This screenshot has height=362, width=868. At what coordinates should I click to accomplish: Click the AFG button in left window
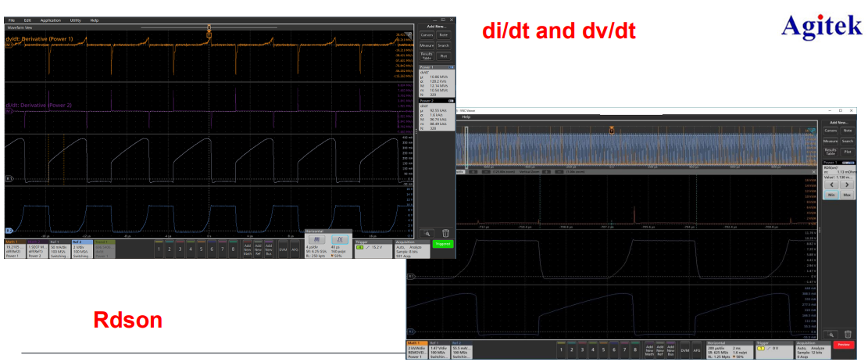click(x=295, y=249)
